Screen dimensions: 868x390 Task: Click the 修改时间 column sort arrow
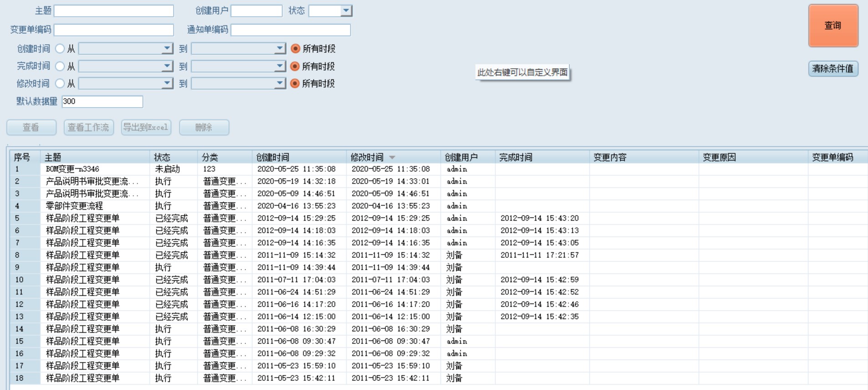pyautogui.click(x=392, y=158)
